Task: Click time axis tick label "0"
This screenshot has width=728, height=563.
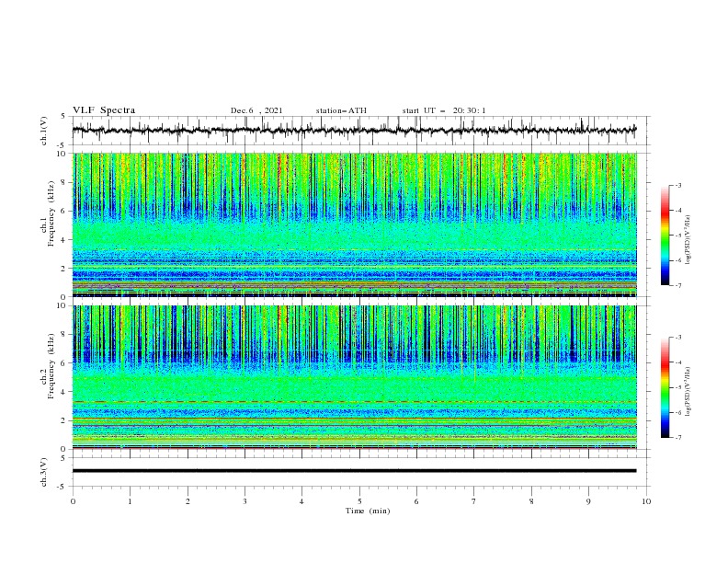Action: (x=73, y=501)
